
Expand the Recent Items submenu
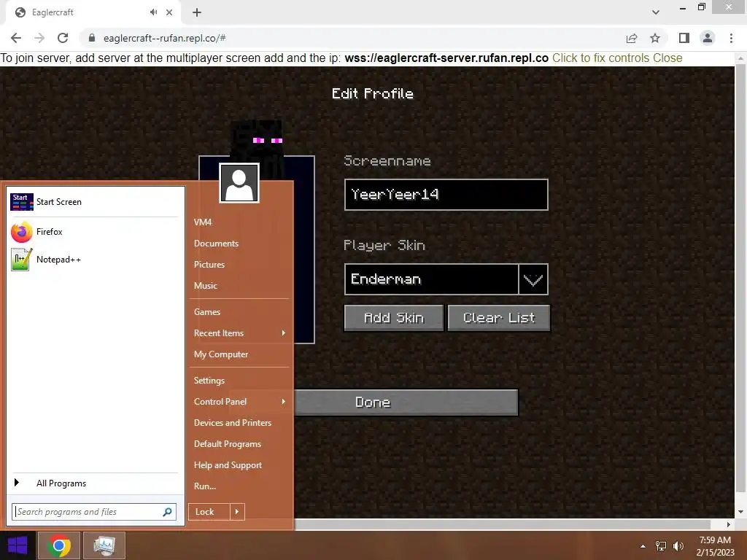(x=284, y=332)
